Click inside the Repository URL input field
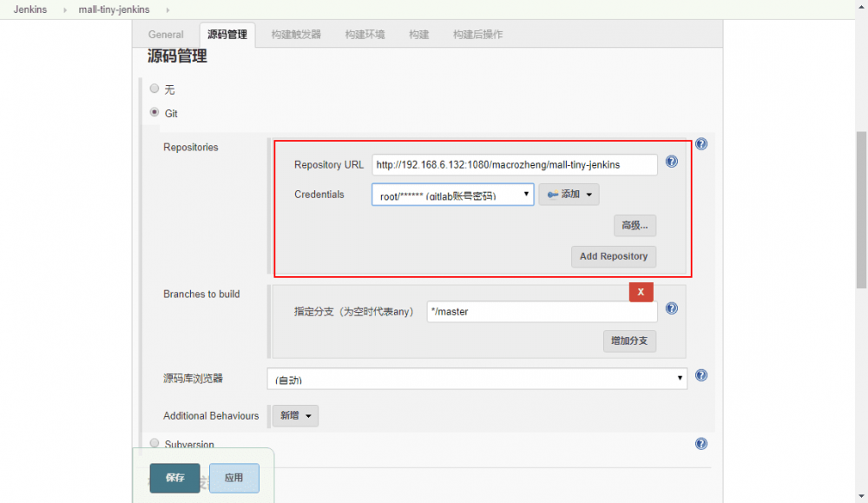The image size is (868, 503). click(x=515, y=164)
